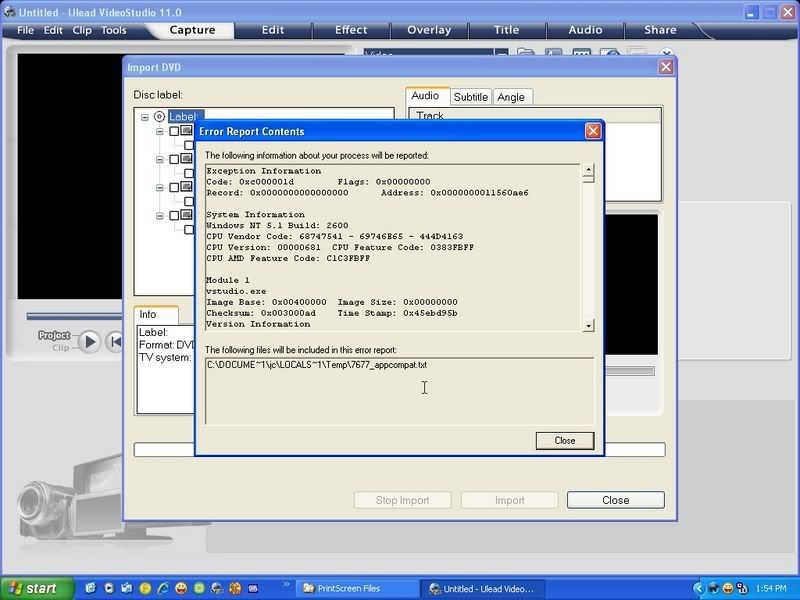Click the Close button below Import DVD
This screenshot has width=800, height=600.
click(615, 500)
